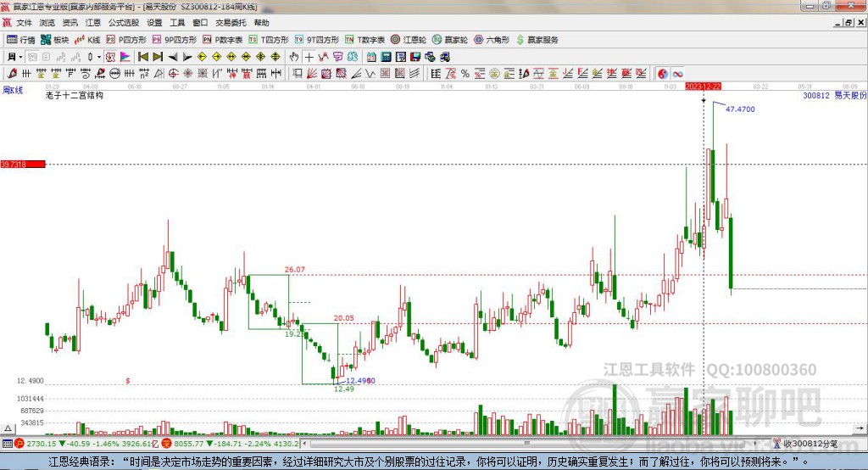Screen dimensions: 868x470
Task: Click the yellow diamond left-shift icon
Action: click(x=202, y=57)
